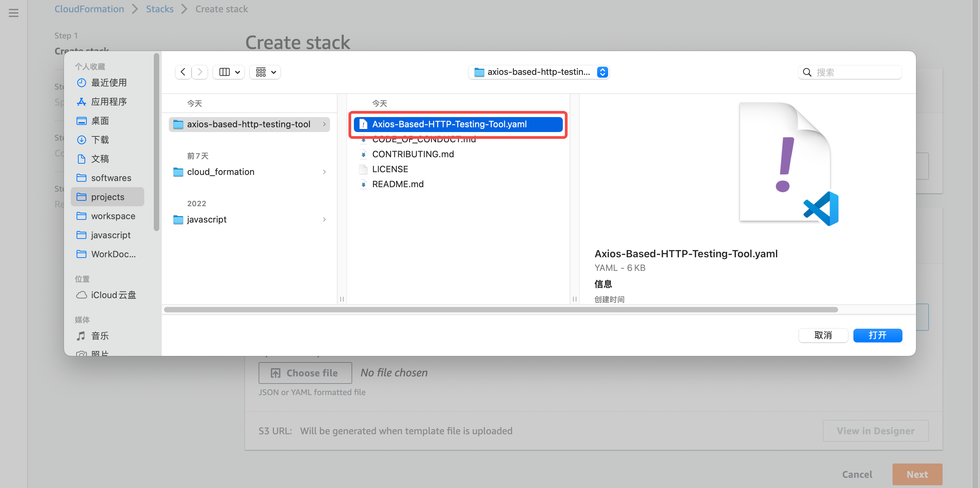
Task: Select the axios-based-http-testing-tool folder
Action: [x=249, y=124]
